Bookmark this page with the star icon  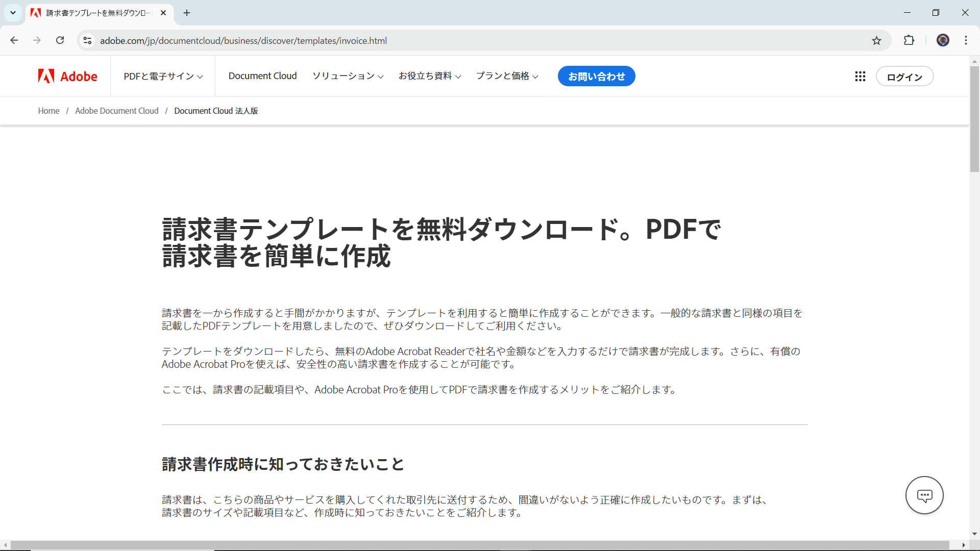(876, 40)
